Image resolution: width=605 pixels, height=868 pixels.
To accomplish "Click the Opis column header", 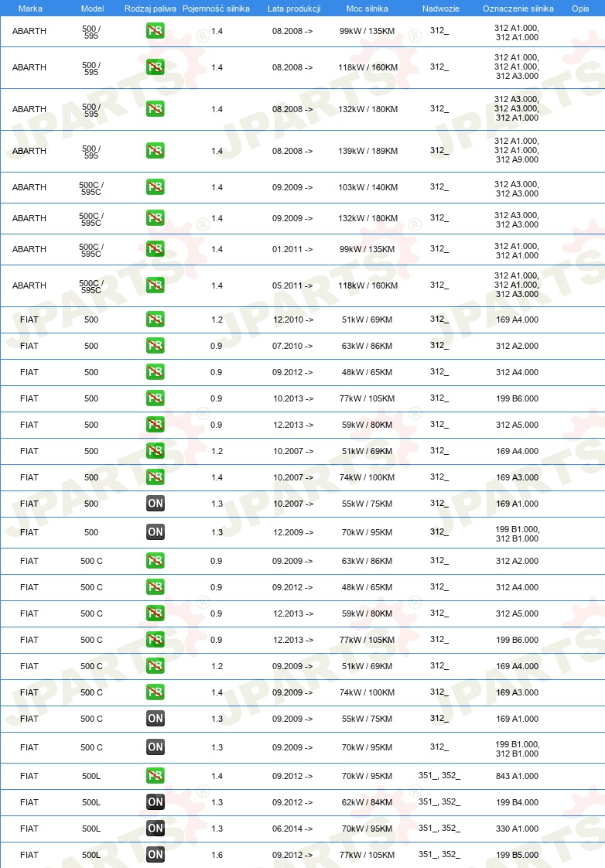I will [x=580, y=9].
